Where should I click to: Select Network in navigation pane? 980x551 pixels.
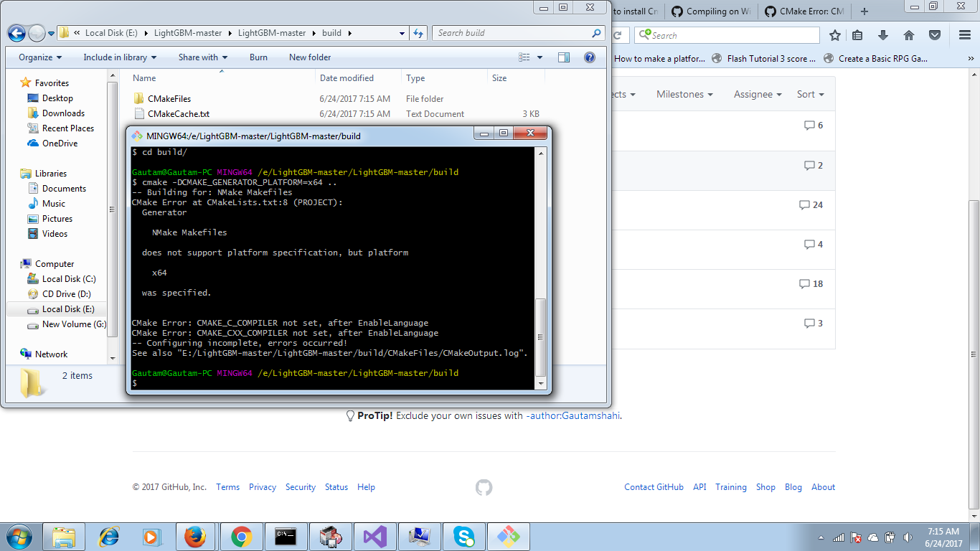[51, 354]
